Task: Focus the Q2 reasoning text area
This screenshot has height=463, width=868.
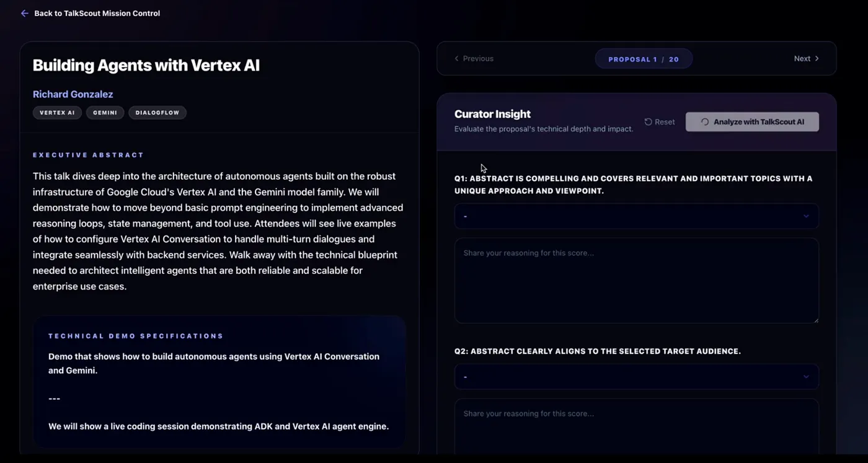Action: 636,426
